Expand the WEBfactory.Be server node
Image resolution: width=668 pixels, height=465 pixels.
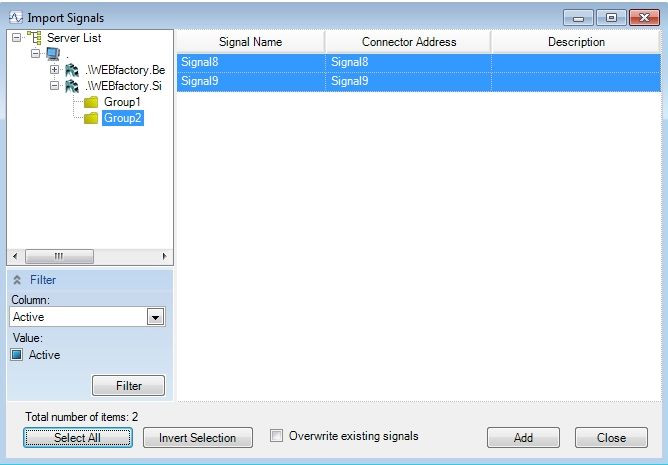click(x=55, y=70)
